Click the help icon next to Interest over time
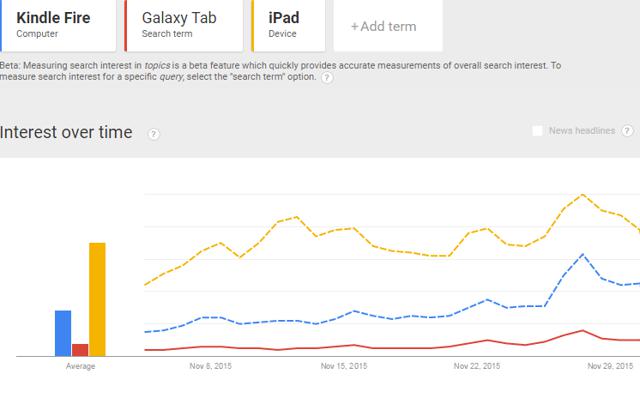The image size is (640, 404). 153,134
